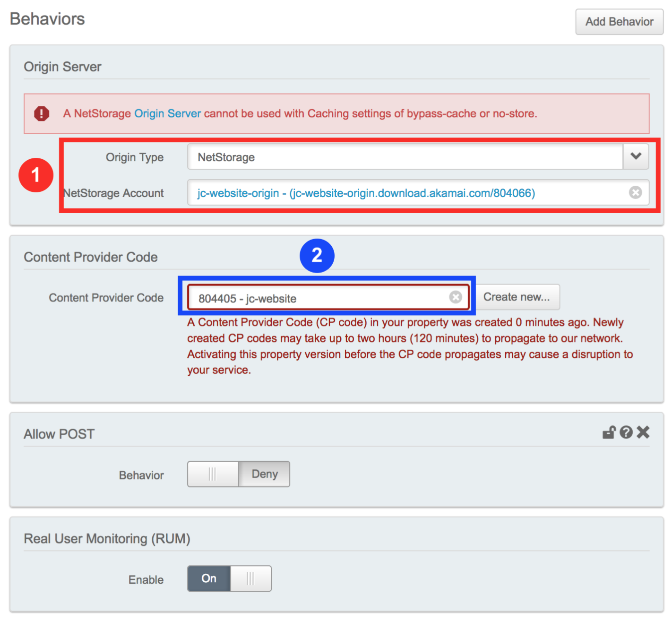This screenshot has width=672, height=621.
Task: Click the 804405 - jc-website input field
Action: pyautogui.click(x=328, y=297)
